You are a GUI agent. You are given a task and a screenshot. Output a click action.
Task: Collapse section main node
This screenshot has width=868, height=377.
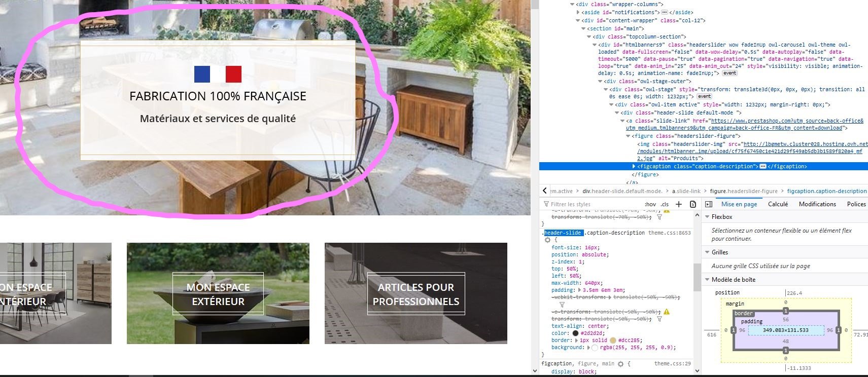(583, 28)
